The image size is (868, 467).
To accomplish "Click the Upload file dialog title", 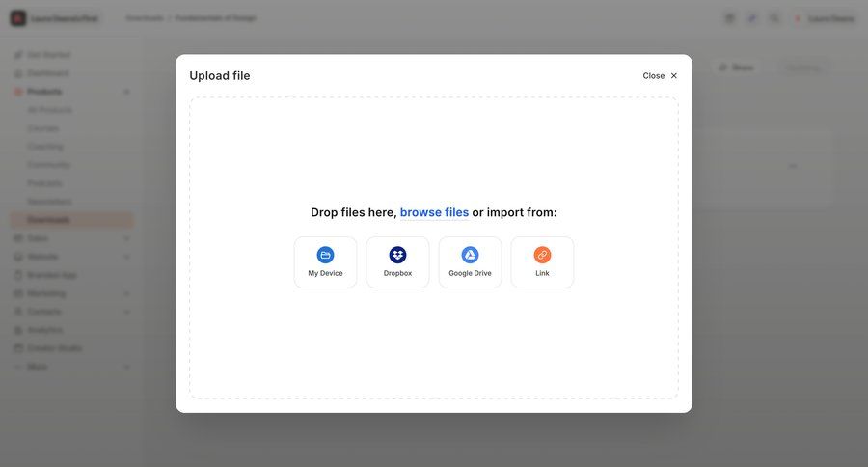I will (x=220, y=76).
